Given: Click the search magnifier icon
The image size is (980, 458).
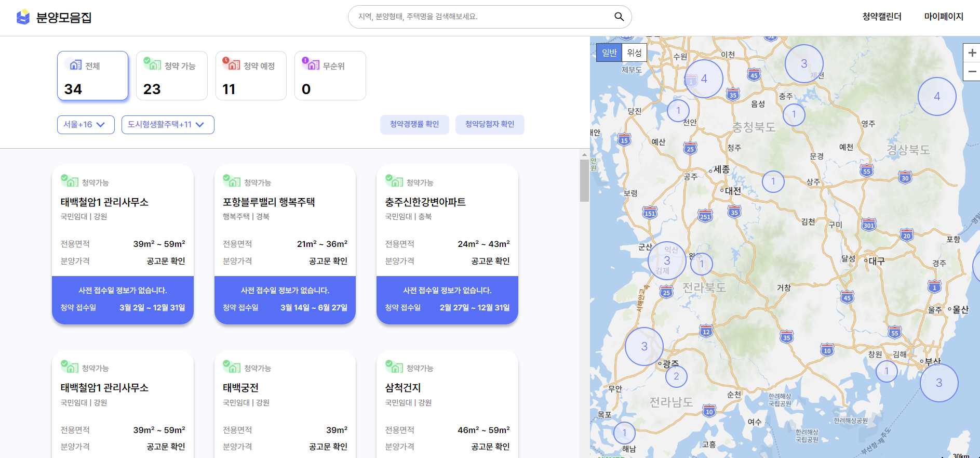Looking at the screenshot, I should point(619,17).
